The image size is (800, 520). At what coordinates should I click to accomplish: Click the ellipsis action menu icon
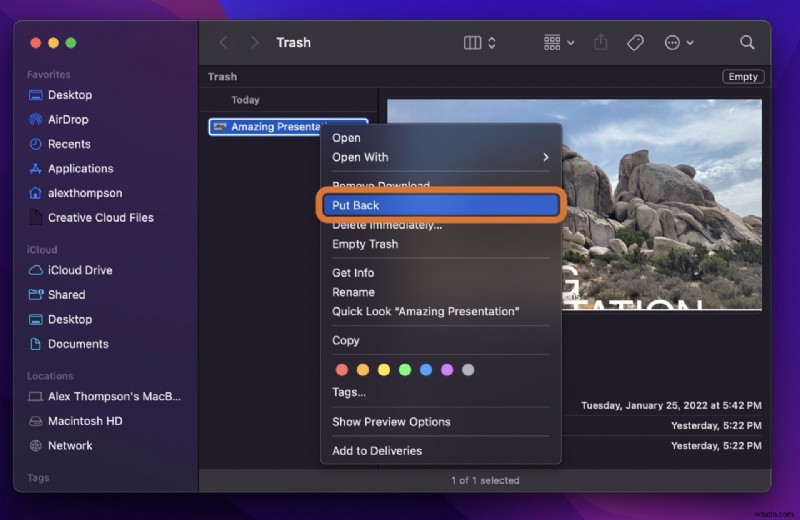[x=672, y=42]
